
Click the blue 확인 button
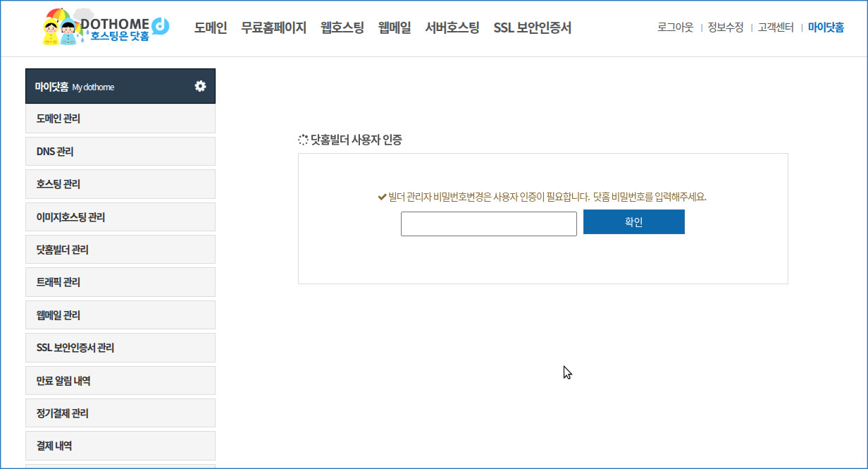pyautogui.click(x=634, y=221)
